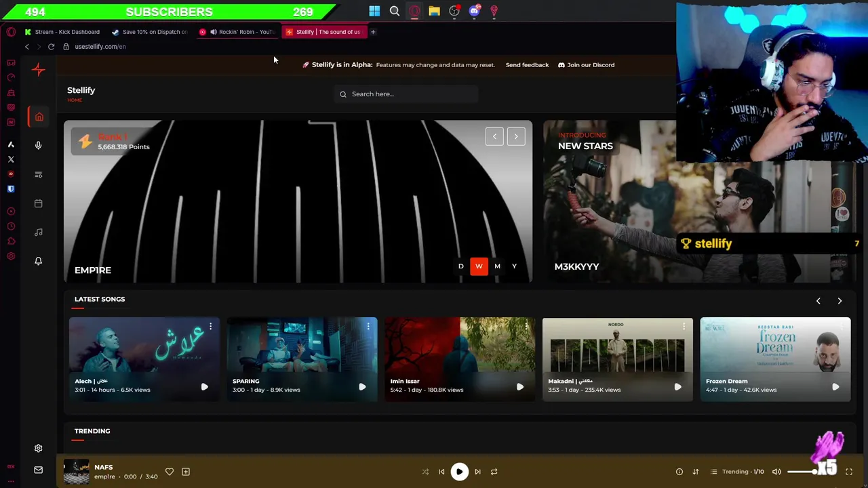
Task: Click the NAFS album thumbnail in player
Action: (76, 472)
